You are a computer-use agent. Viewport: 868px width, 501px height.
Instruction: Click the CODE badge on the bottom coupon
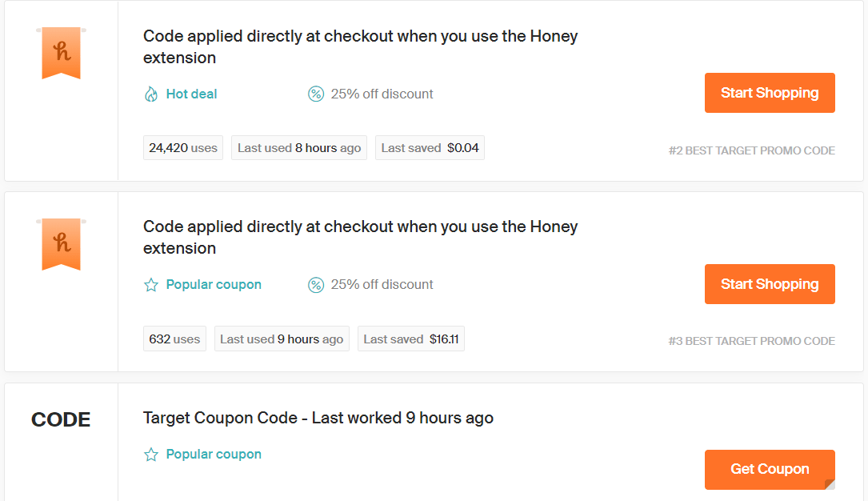61,419
